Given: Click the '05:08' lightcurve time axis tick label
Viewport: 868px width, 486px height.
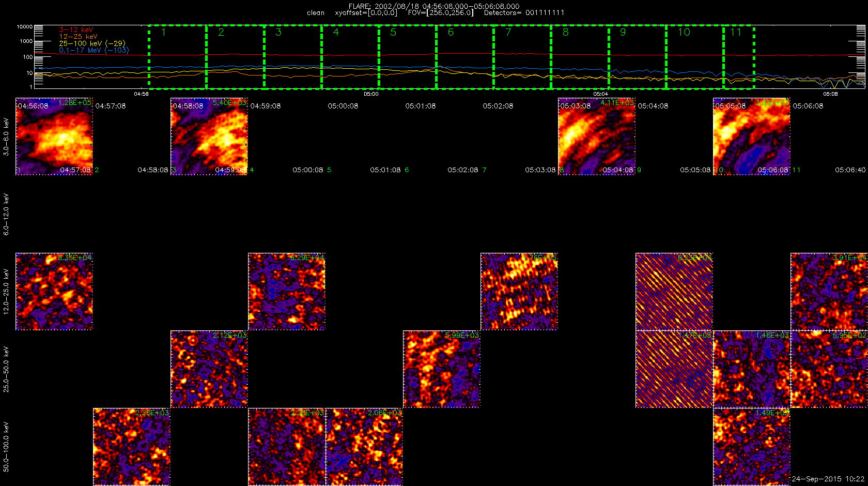Looking at the screenshot, I should coord(830,94).
